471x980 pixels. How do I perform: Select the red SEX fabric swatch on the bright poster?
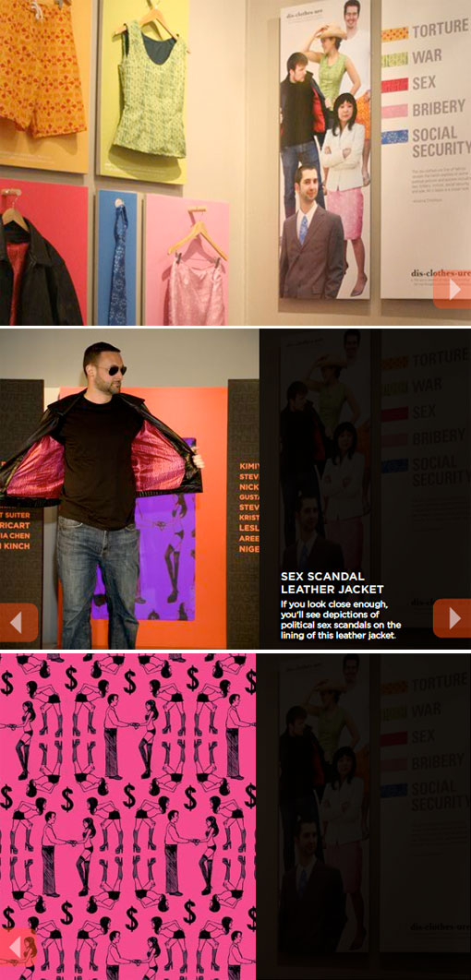394,85
